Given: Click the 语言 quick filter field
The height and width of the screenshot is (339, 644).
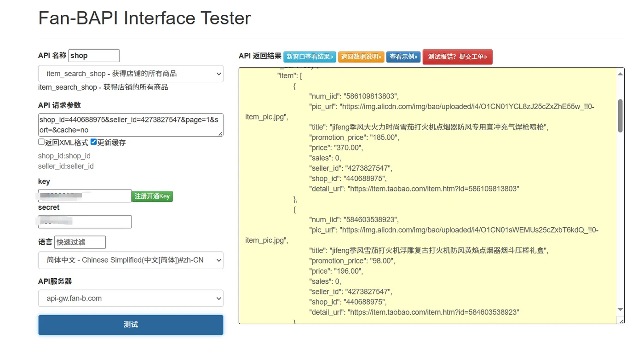Looking at the screenshot, I should [80, 242].
